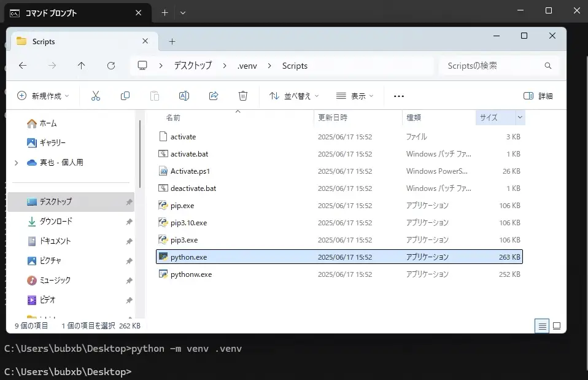Expand the 真也 - 個人用 OneDrive node
The width and height of the screenshot is (588, 380).
(x=16, y=163)
